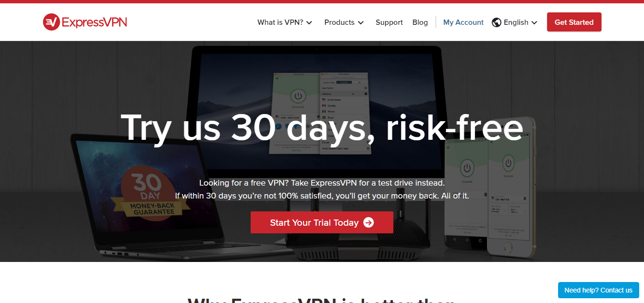The height and width of the screenshot is (303, 644).
Task: Click the arrow icon in Start Your Trial Today
Action: tap(369, 222)
